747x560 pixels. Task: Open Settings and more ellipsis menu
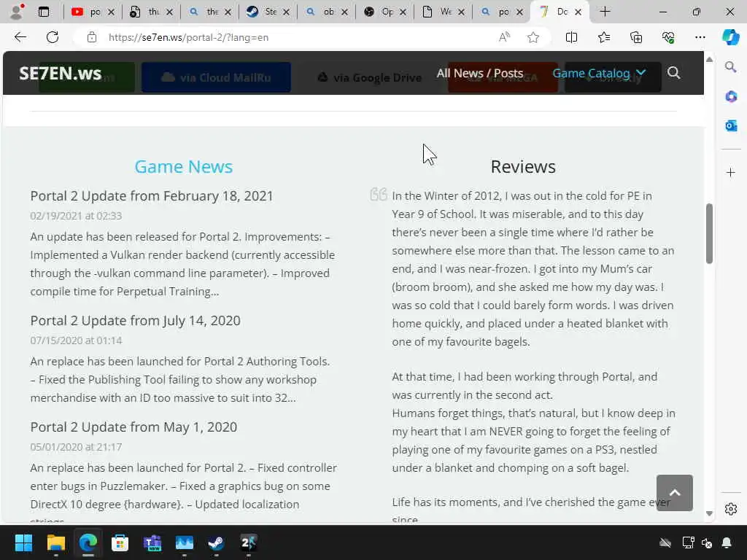(700, 37)
